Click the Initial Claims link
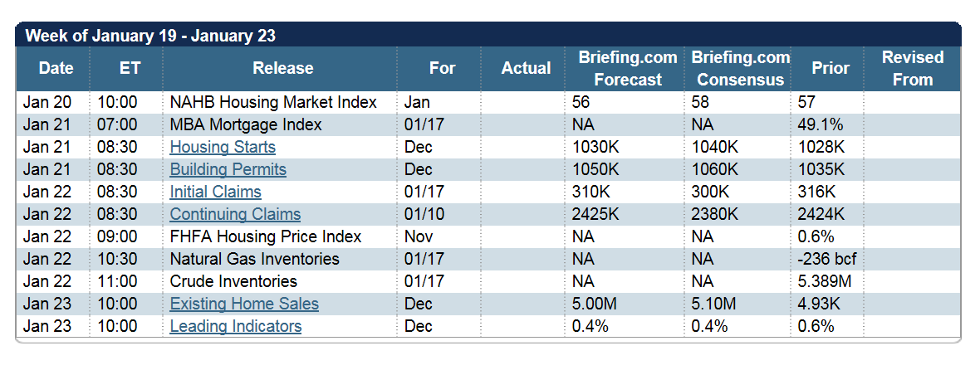980x375 pixels. tap(215, 192)
